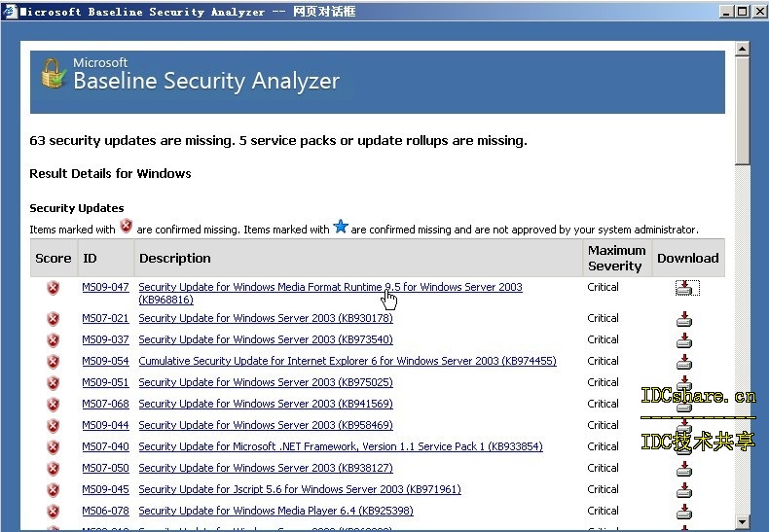The image size is (769, 532).
Task: Click the ID column header
Action: [105, 258]
